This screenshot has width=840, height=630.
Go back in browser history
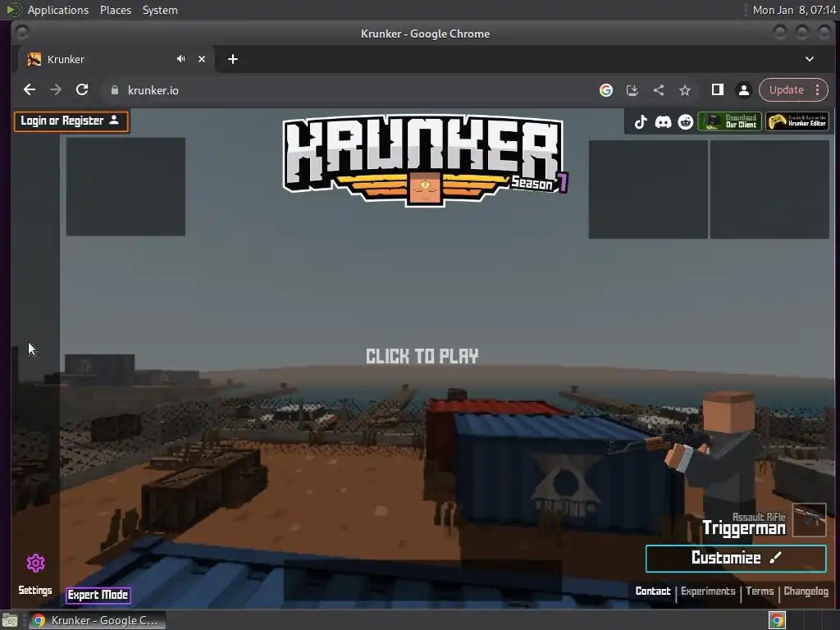[x=30, y=90]
